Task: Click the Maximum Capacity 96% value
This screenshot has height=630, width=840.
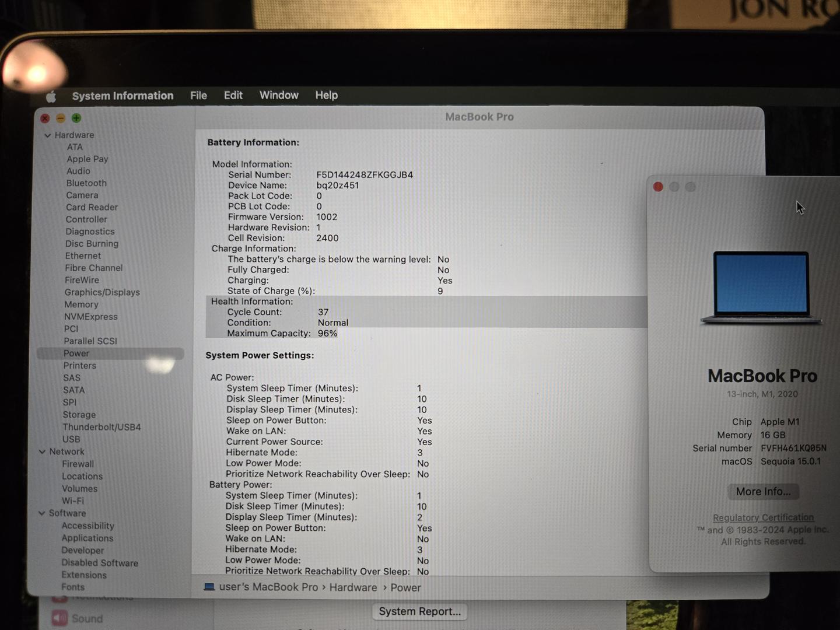Action: [x=327, y=334]
